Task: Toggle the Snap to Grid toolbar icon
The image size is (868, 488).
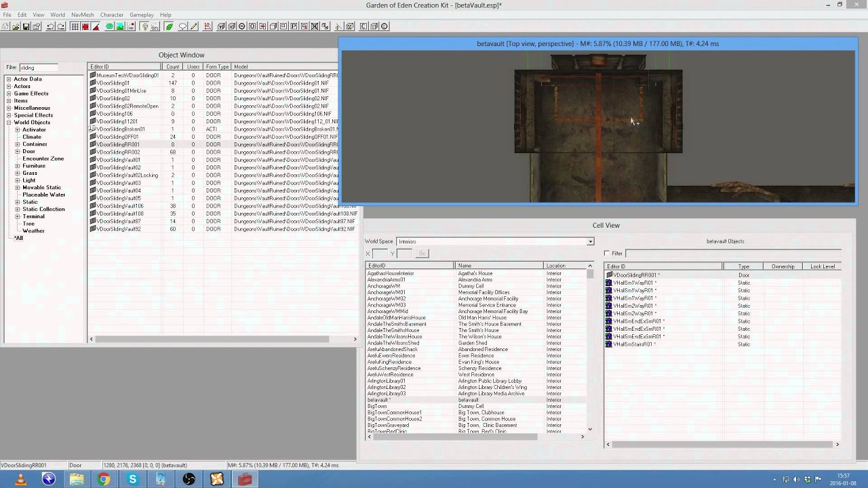Action: 75,26
